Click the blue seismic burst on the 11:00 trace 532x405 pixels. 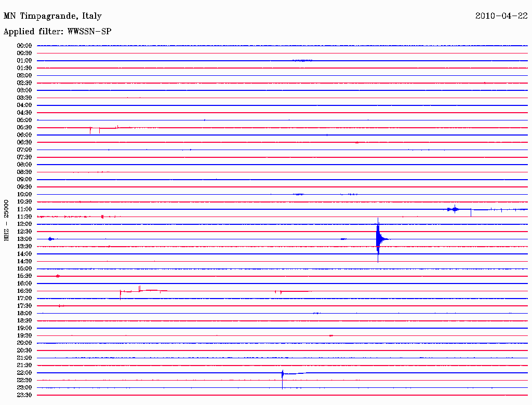[454, 209]
